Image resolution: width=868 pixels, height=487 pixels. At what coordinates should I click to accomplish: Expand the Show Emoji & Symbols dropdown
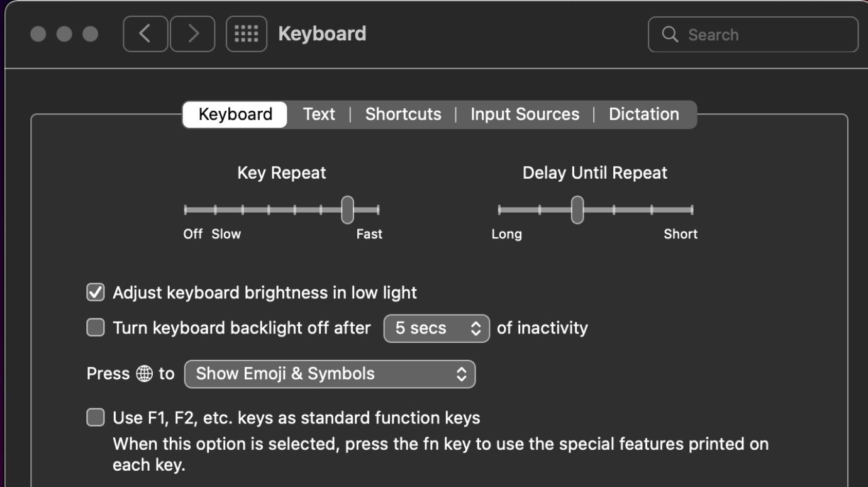click(330, 374)
